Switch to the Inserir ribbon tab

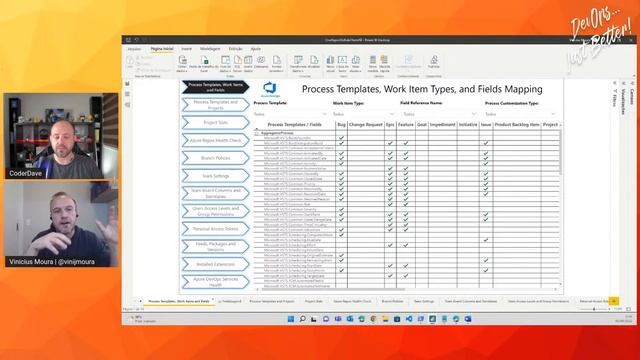click(x=187, y=49)
